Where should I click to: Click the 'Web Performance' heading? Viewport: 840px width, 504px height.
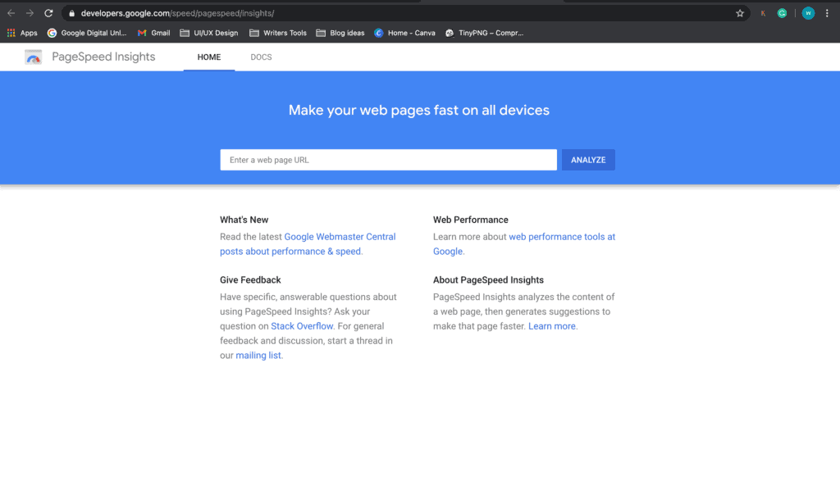tap(470, 220)
